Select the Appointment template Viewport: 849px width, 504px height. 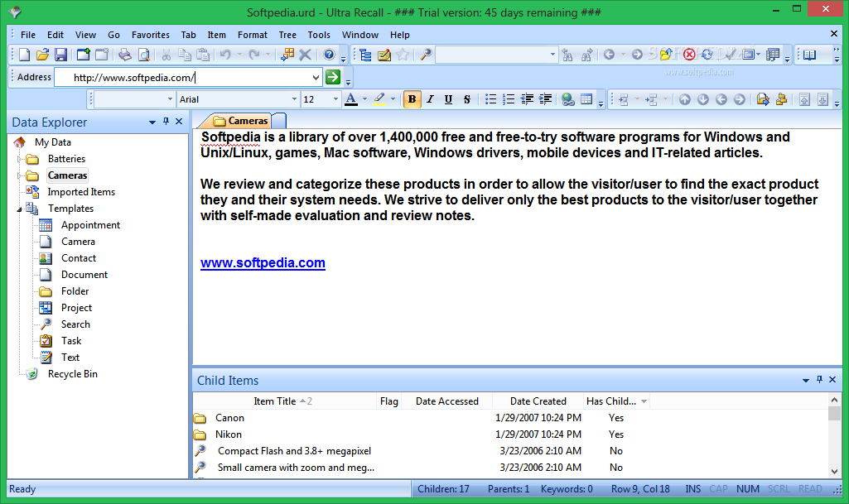(x=90, y=225)
